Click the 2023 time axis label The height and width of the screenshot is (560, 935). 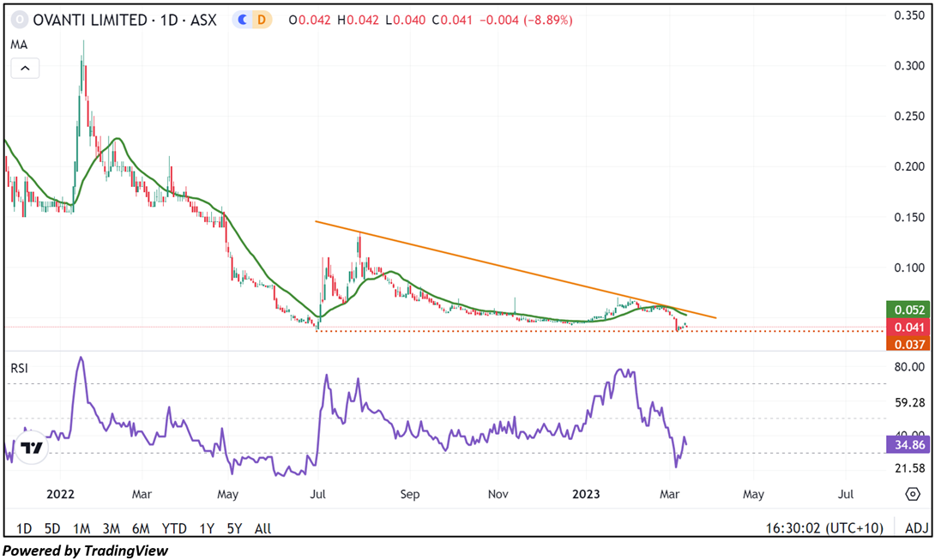(x=586, y=495)
